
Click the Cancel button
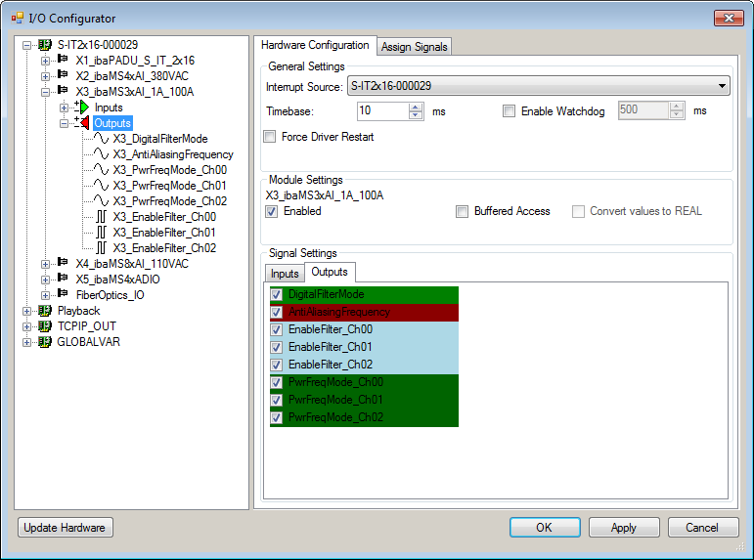(702, 528)
